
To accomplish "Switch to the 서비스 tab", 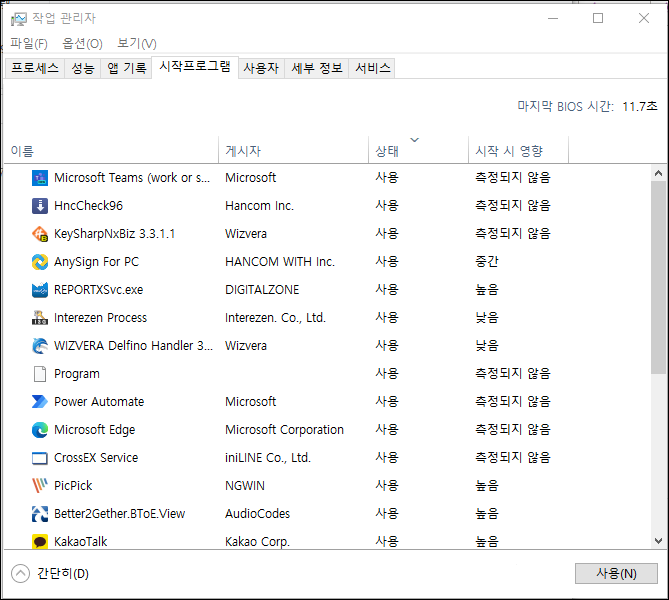I will click(x=372, y=68).
